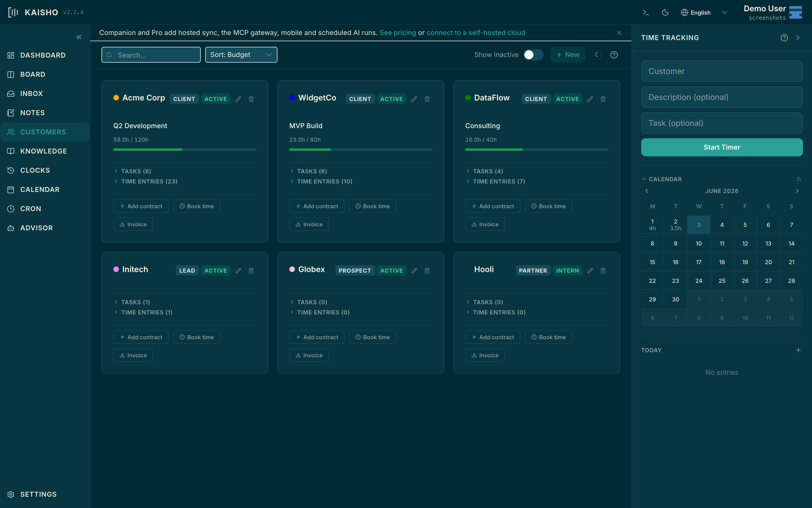This screenshot has width=812, height=508.
Task: Open Clocks in sidebar
Action: (45, 170)
